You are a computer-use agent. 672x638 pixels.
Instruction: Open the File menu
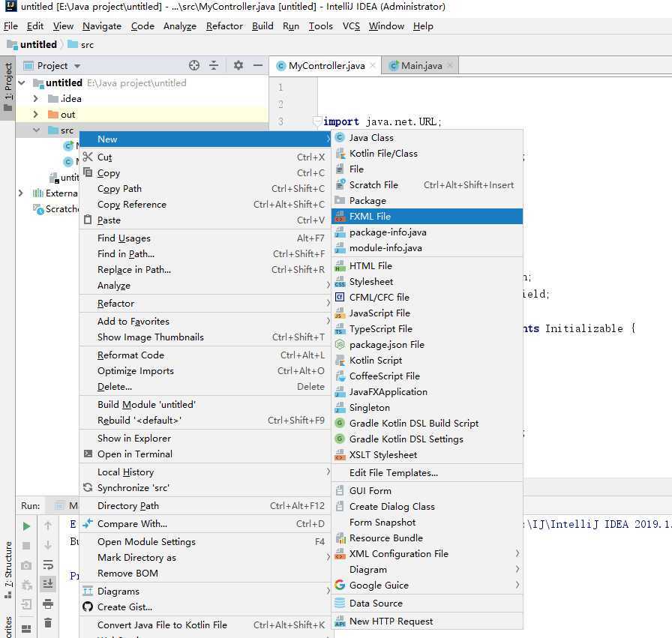pos(10,26)
